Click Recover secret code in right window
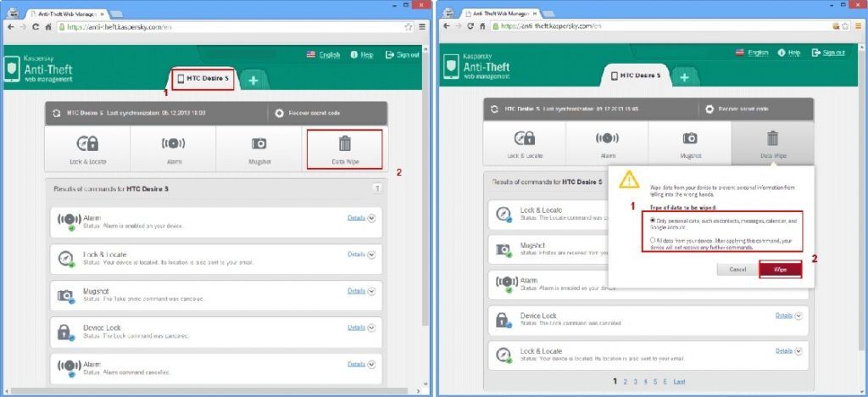The image size is (868, 397). [737, 109]
